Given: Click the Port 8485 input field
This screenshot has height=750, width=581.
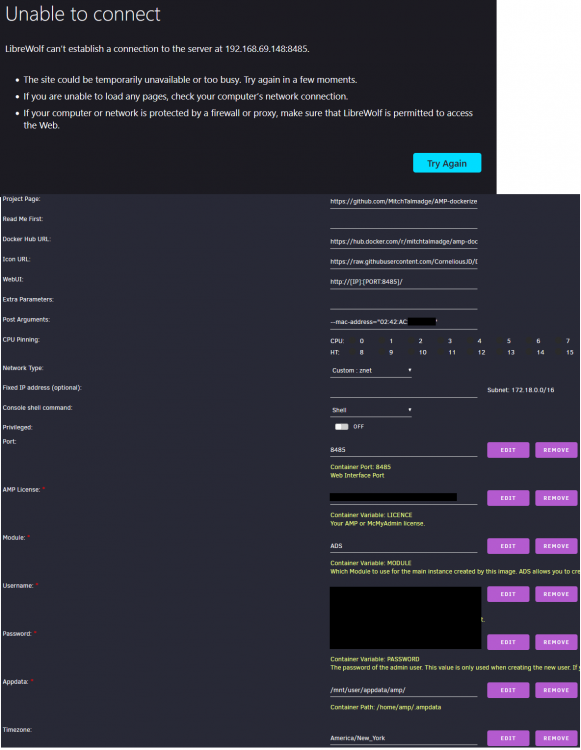Looking at the screenshot, I should (x=403, y=450).
